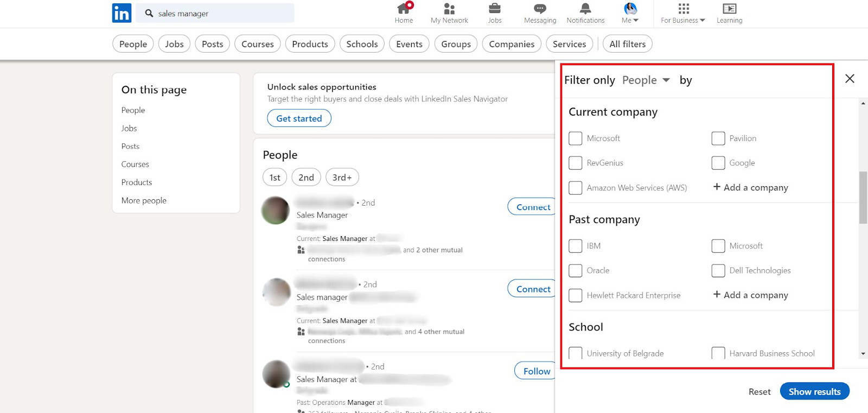Open the For Business grid icon
Image resolution: width=868 pixels, height=413 pixels.
point(684,8)
